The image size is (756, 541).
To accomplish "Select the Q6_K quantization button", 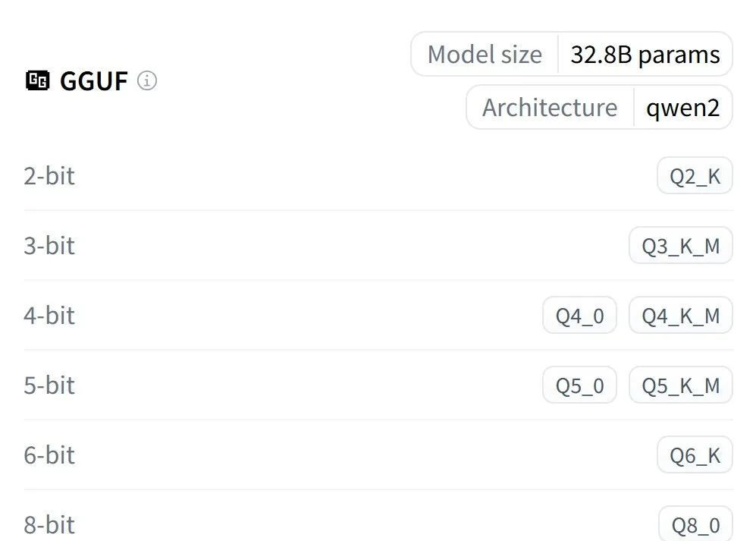I will pyautogui.click(x=695, y=455).
